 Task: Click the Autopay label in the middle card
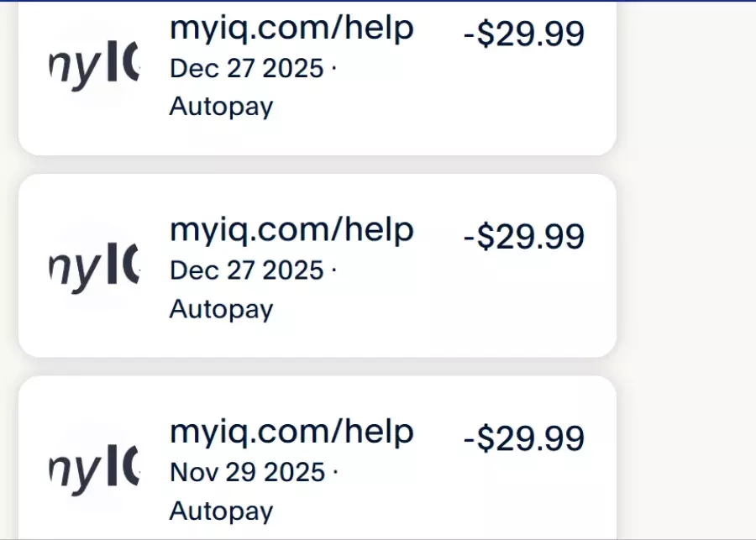coord(221,309)
